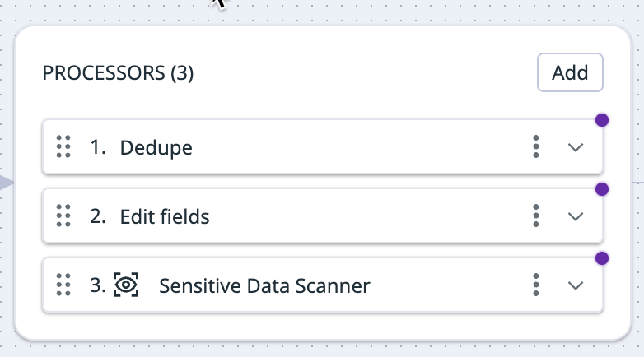
Task: Open the three-dot menu for Edit fields
Action: tap(536, 216)
